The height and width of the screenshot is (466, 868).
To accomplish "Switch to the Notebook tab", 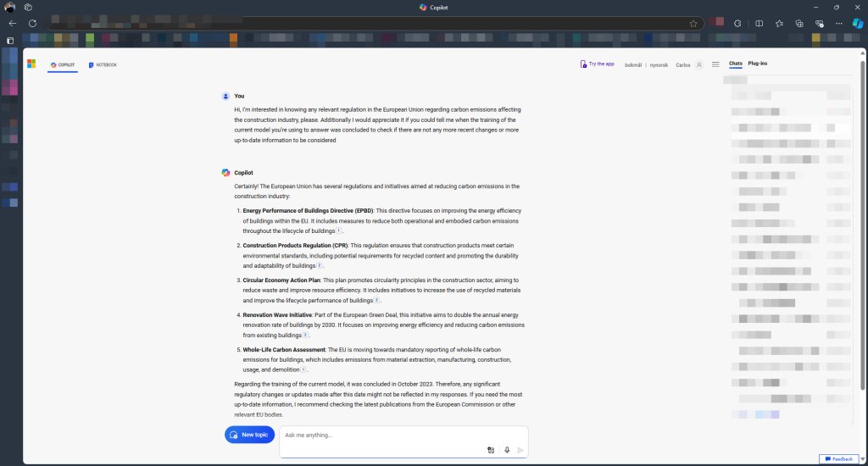I will click(103, 64).
